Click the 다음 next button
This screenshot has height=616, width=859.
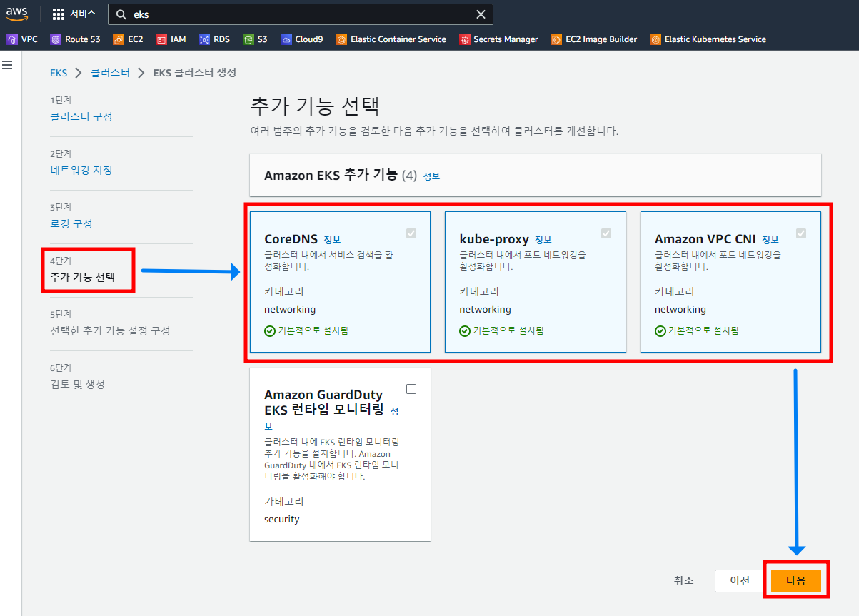795,580
